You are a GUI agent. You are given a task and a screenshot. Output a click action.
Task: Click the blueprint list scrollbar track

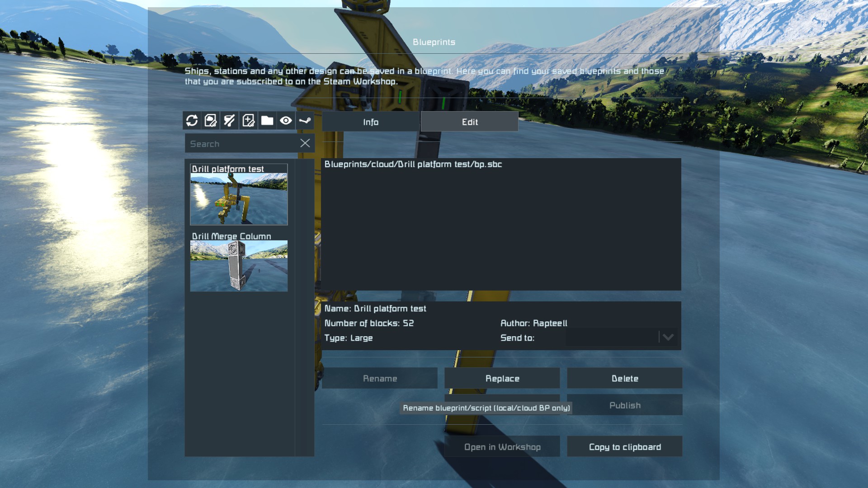[x=305, y=316]
